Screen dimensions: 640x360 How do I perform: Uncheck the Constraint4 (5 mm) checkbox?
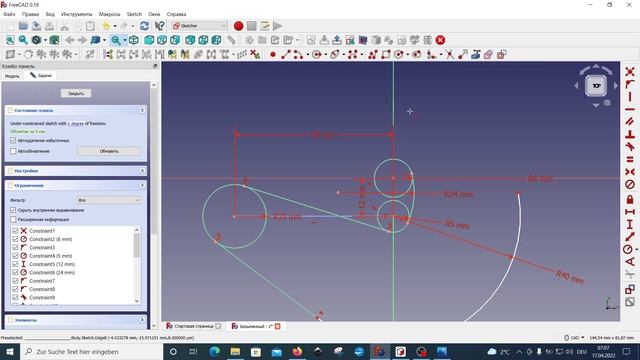click(x=15, y=256)
